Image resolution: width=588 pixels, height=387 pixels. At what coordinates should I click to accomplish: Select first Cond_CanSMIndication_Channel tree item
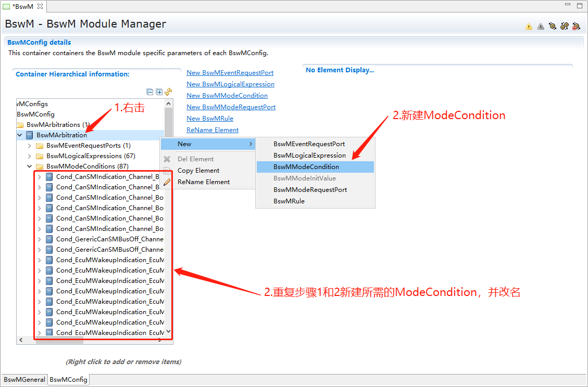109,177
